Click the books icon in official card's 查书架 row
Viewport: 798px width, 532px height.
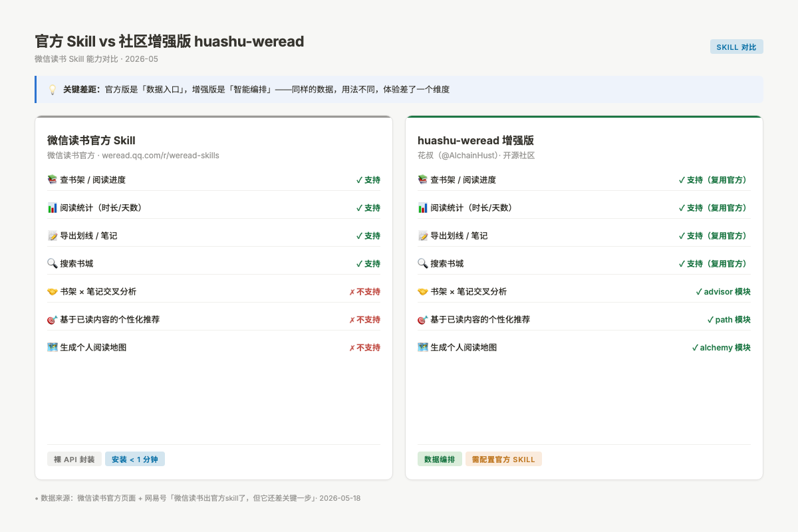tap(53, 180)
